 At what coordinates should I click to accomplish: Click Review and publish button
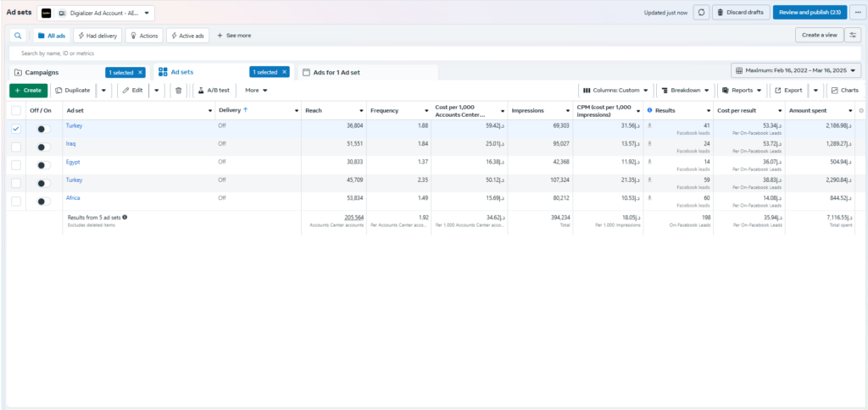point(810,12)
